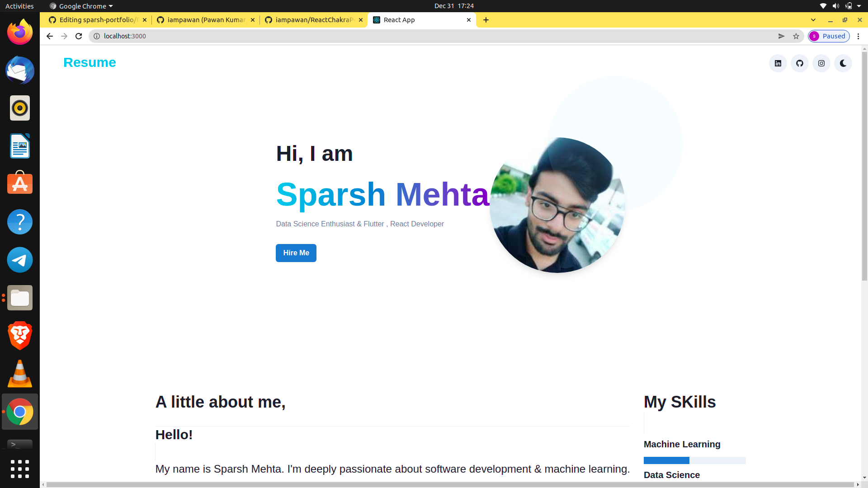The image size is (868, 488).
Task: Launch VLC media player from the dock
Action: coord(19,374)
